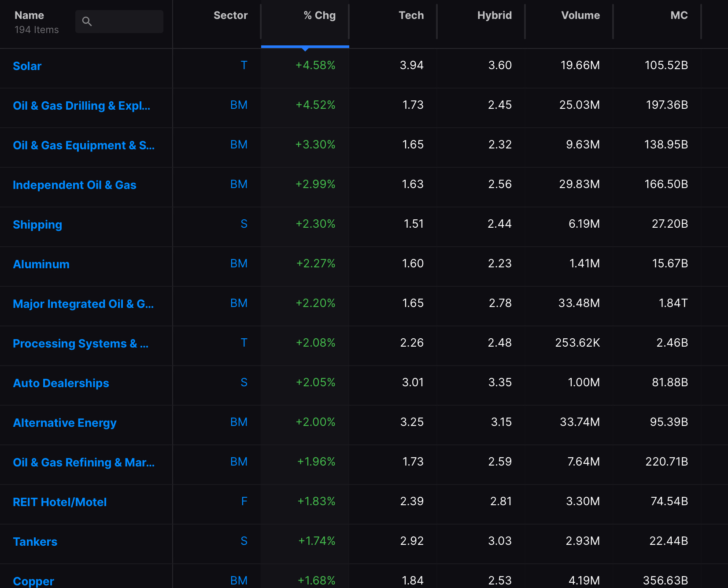Click the descending sort arrow under % Chg

(305, 49)
